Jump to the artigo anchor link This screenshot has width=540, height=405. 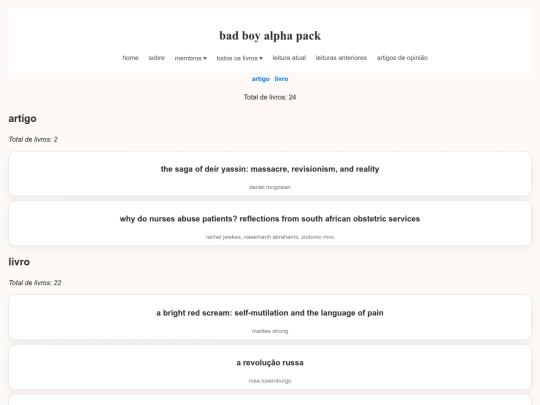point(260,79)
